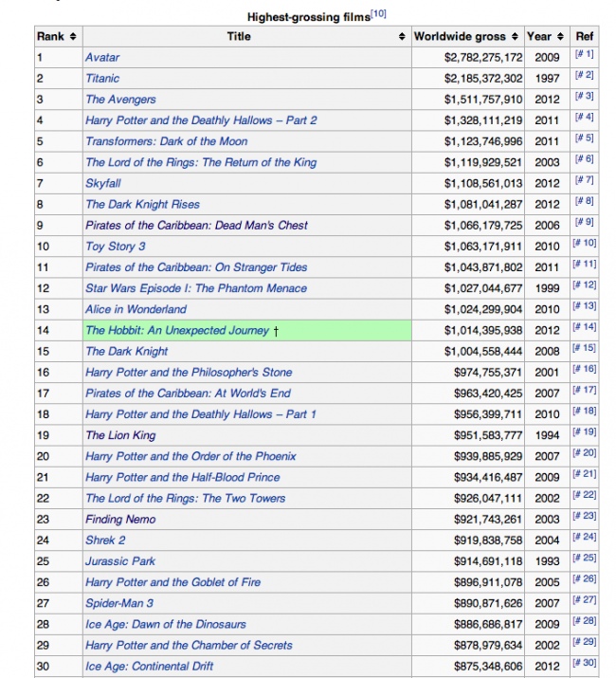Viewport: 616px width, 678px height.
Task: Open the Finding Nemo link
Action: coord(120,520)
